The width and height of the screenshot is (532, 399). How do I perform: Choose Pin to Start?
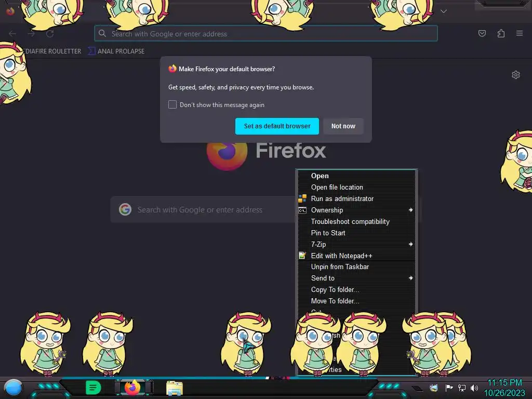click(356, 233)
